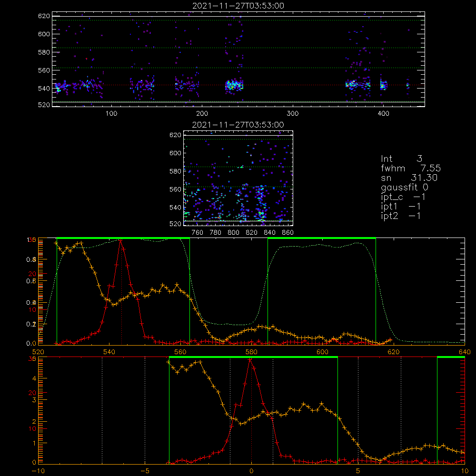Click x-axis label 200 of top image
476x476 pixels.
point(202,114)
